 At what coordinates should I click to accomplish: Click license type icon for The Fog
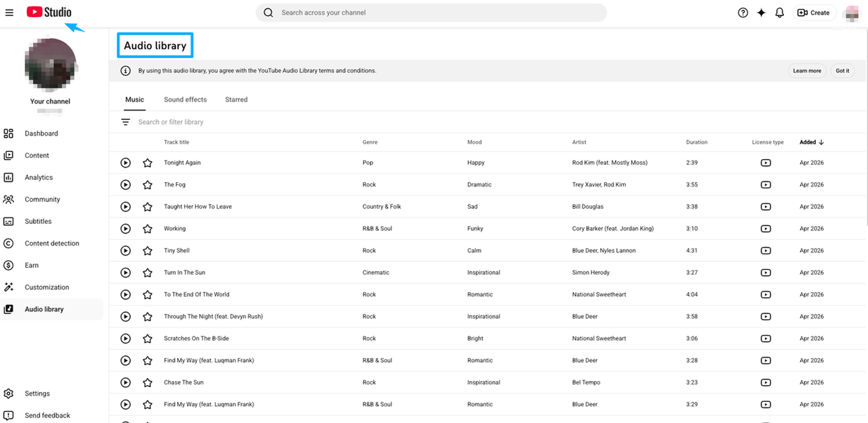(x=766, y=185)
